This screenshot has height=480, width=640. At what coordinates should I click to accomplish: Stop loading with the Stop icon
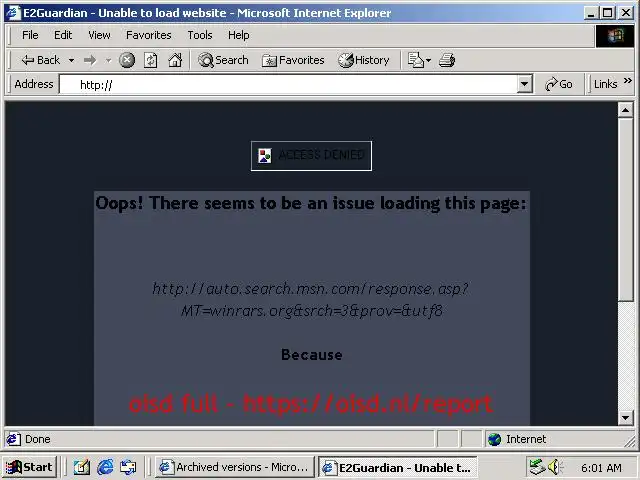127,60
